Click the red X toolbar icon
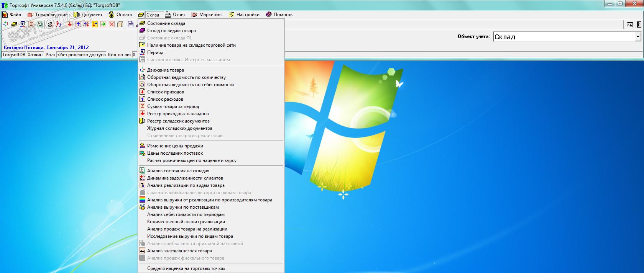This screenshot has height=273, width=644. click(112, 24)
